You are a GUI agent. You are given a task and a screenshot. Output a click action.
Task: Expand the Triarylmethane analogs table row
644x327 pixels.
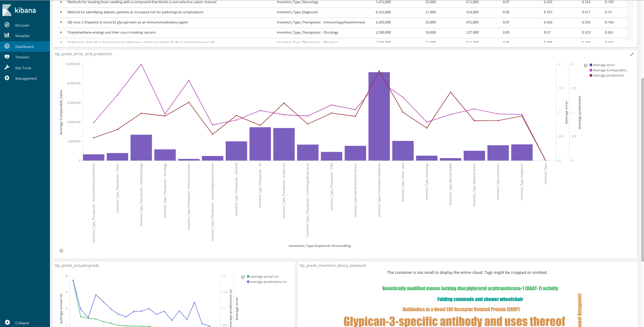click(61, 33)
